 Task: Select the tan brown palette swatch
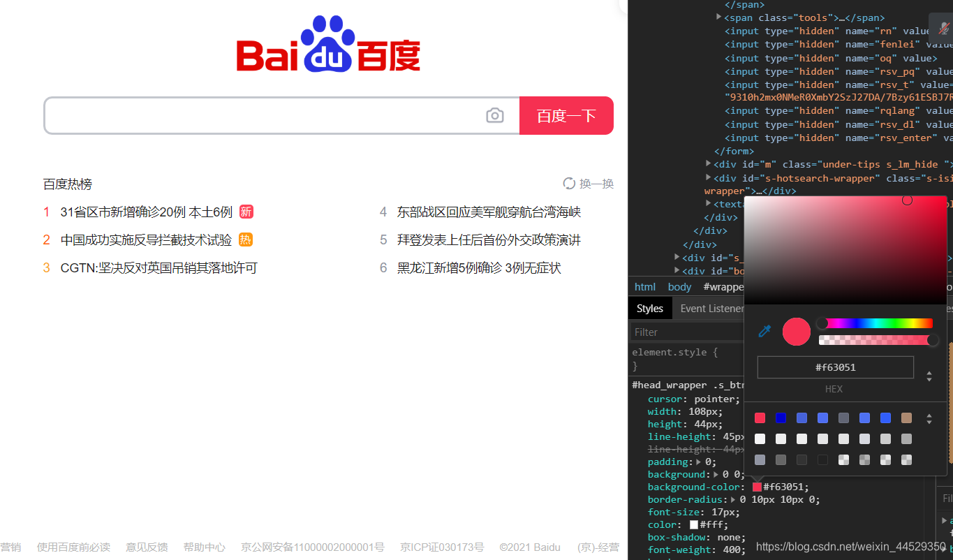(906, 418)
